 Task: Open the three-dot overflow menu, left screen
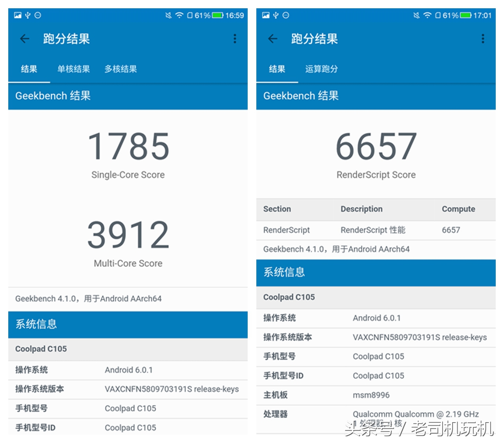click(x=235, y=39)
